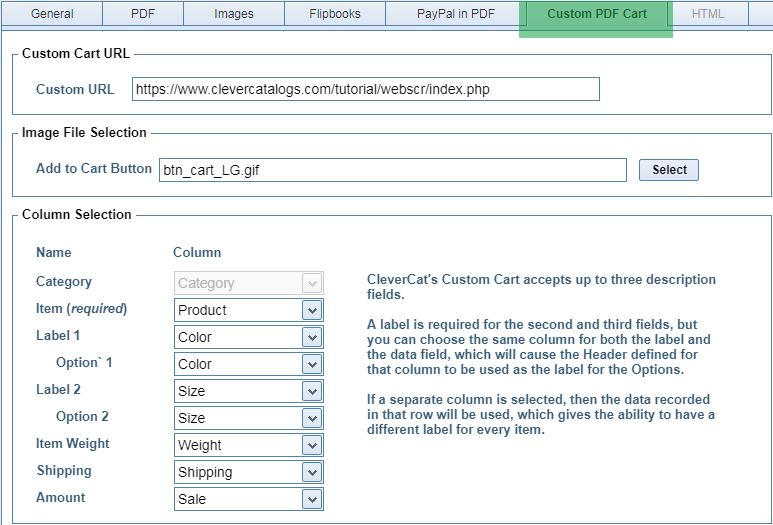Open the Shipping column dropdown

point(248,472)
